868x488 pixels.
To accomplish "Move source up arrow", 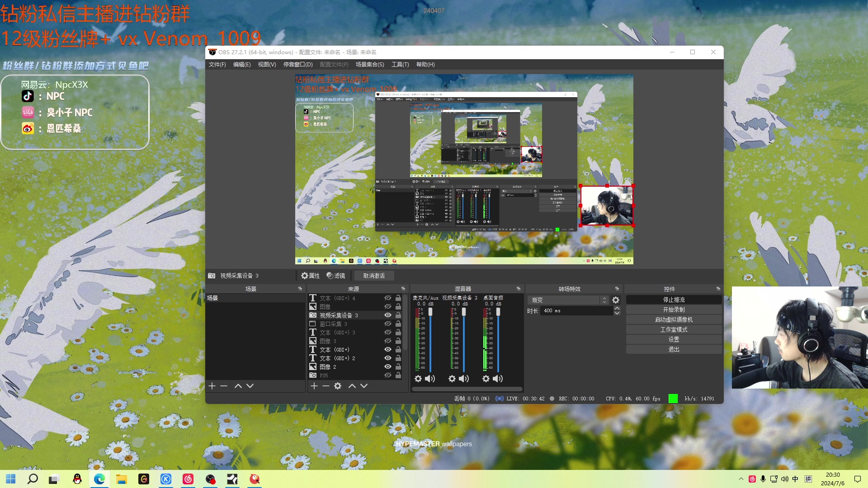I will click(x=352, y=386).
